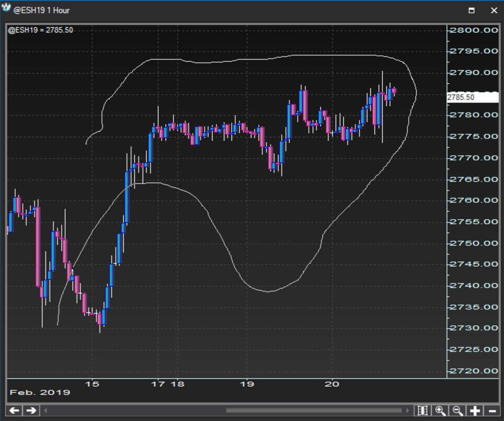Zoom in with the magnifier plus icon

440,410
